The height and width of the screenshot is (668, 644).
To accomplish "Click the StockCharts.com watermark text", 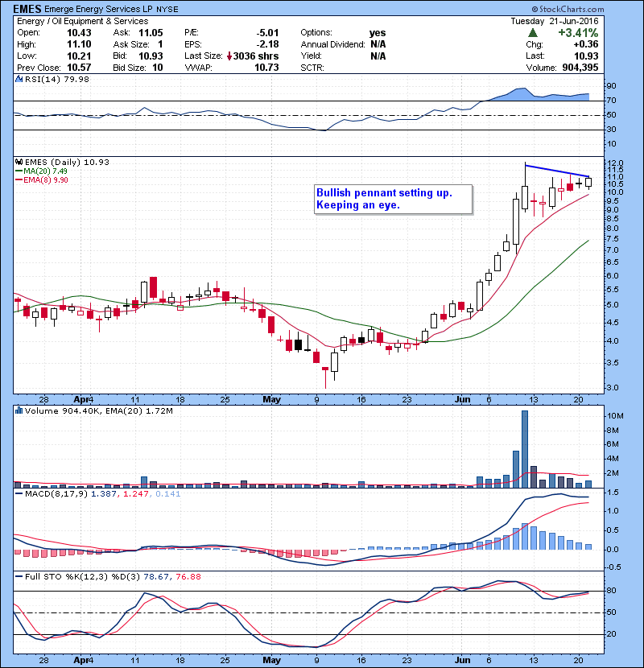I will coord(568,9).
